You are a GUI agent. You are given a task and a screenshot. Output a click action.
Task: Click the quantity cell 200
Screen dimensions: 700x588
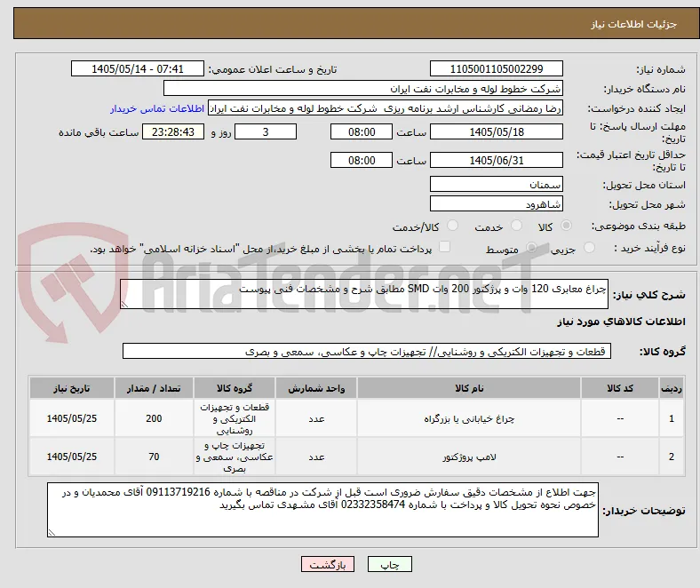coord(154,418)
